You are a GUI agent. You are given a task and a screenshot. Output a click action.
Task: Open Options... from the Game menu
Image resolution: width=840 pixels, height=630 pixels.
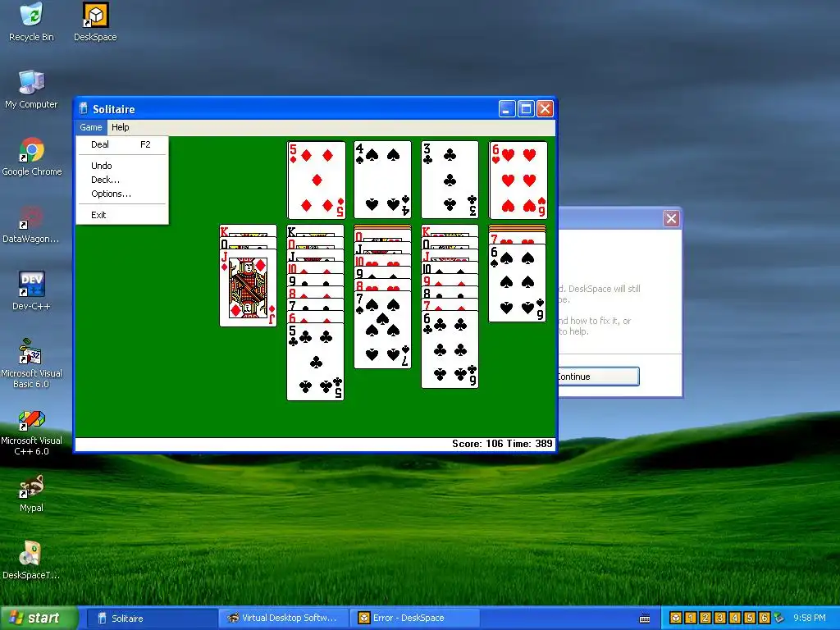[x=122, y=194]
